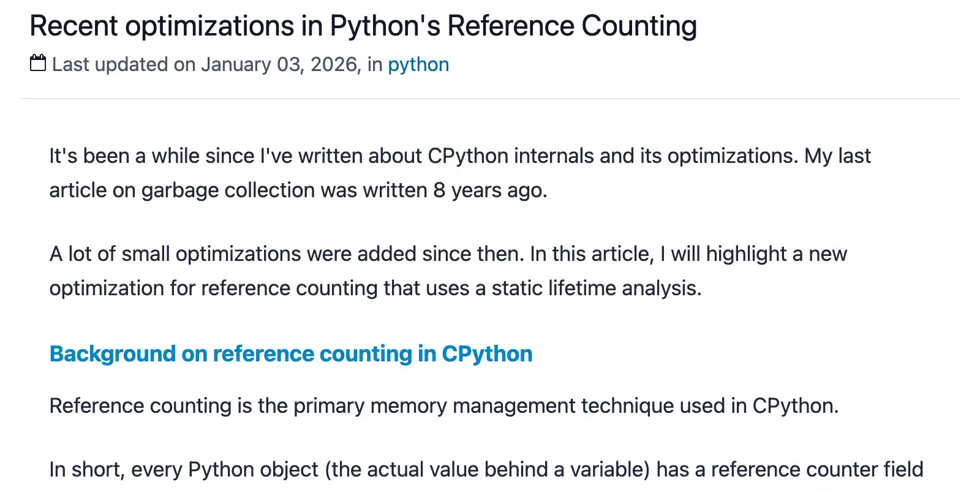This screenshot has width=980, height=490.
Task: Click the text 8 years ago
Action: click(489, 190)
